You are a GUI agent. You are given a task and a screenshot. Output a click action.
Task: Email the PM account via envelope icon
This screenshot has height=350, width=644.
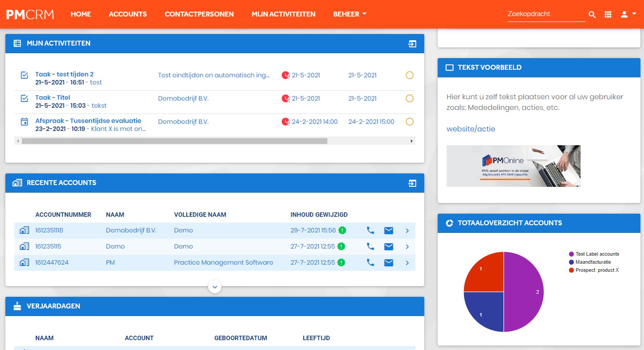click(389, 262)
